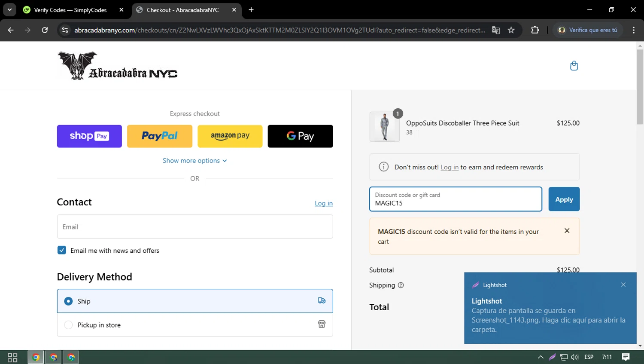Screen dimensions: 644x364
Task: Click the store icon in Pickup row
Action: click(x=322, y=324)
